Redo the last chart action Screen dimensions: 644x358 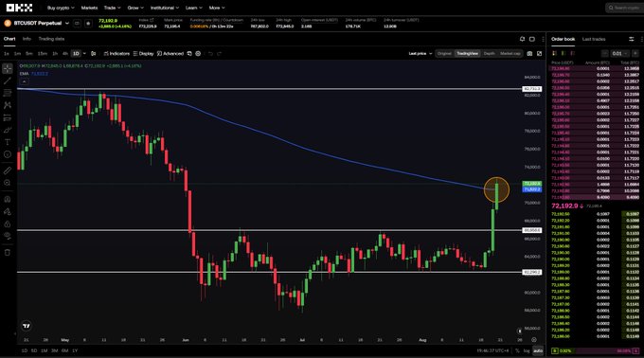tap(220, 53)
